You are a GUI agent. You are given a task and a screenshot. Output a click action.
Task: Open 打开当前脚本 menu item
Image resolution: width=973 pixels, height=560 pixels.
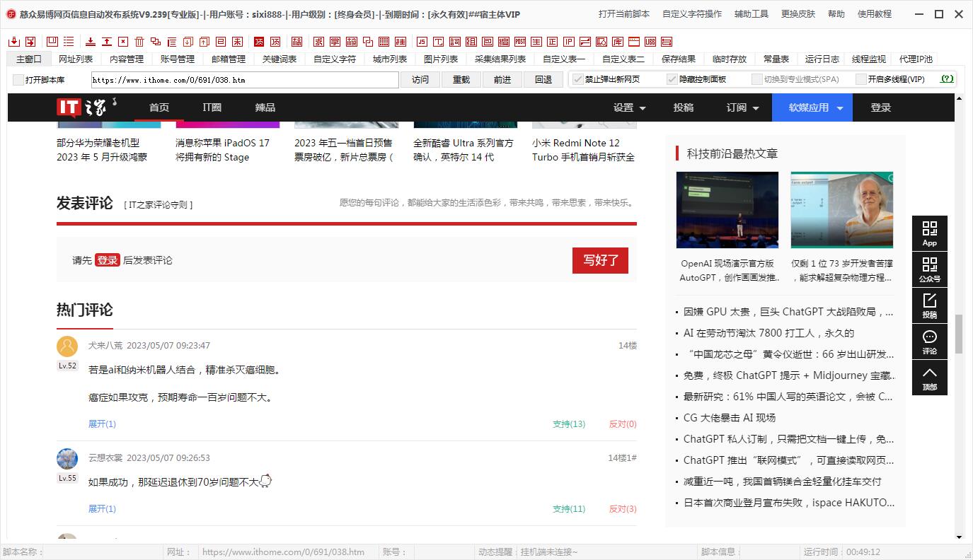tap(624, 13)
